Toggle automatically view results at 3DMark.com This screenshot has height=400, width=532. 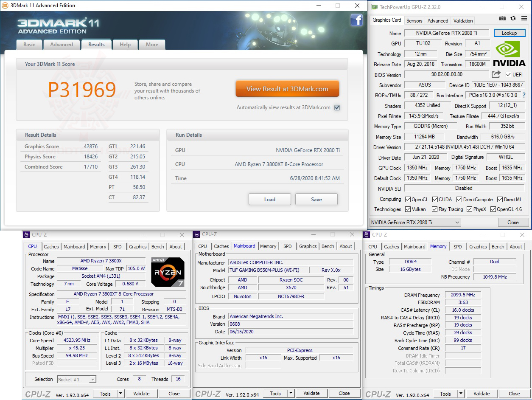[x=337, y=107]
